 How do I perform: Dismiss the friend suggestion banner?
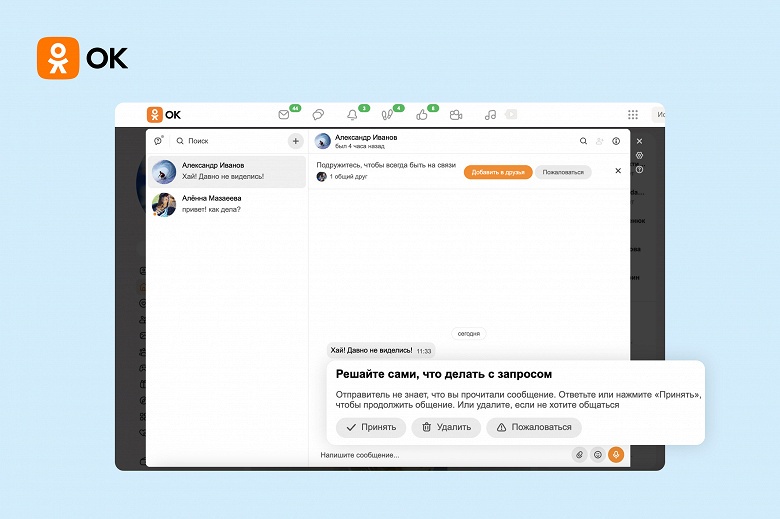(x=618, y=171)
